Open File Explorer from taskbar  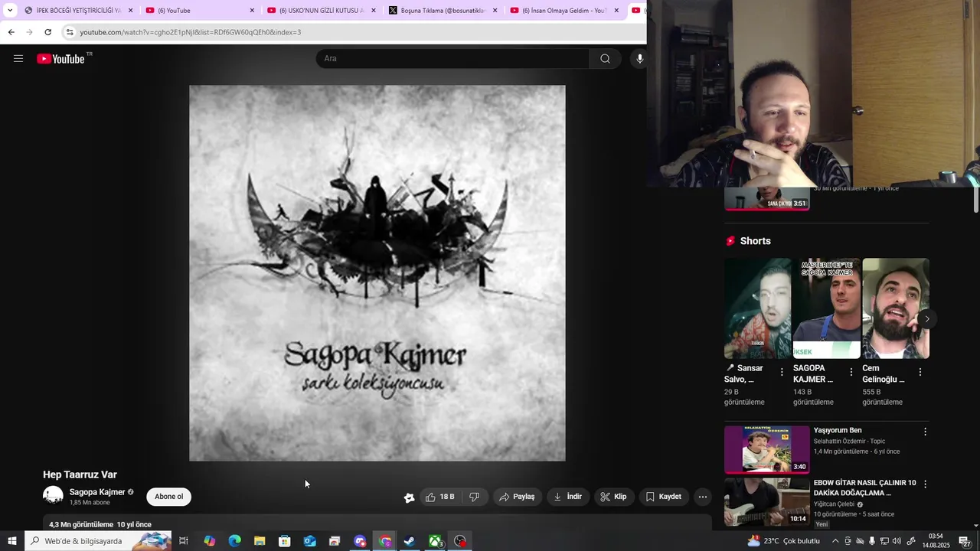260,541
